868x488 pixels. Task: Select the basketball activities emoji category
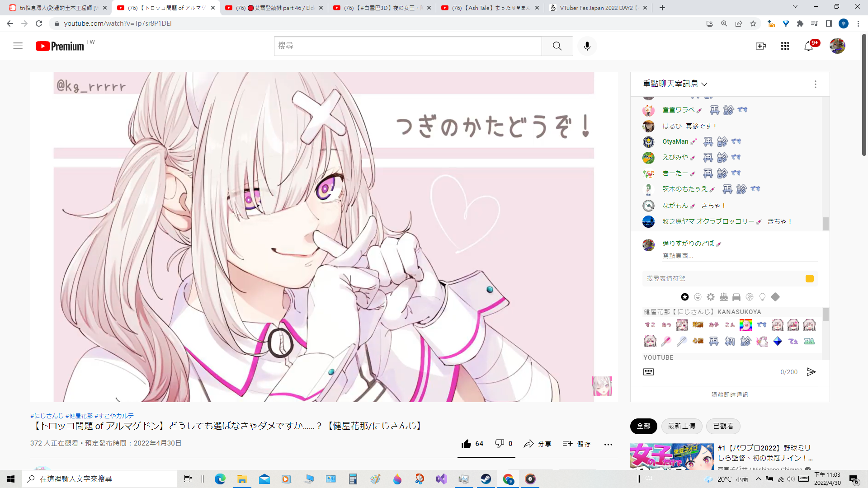click(x=750, y=297)
